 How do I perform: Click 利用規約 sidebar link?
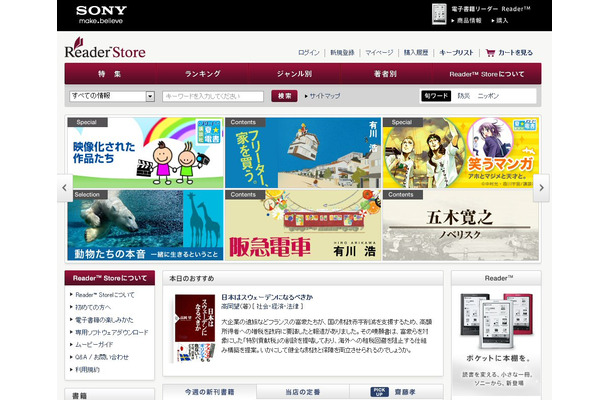pos(88,370)
